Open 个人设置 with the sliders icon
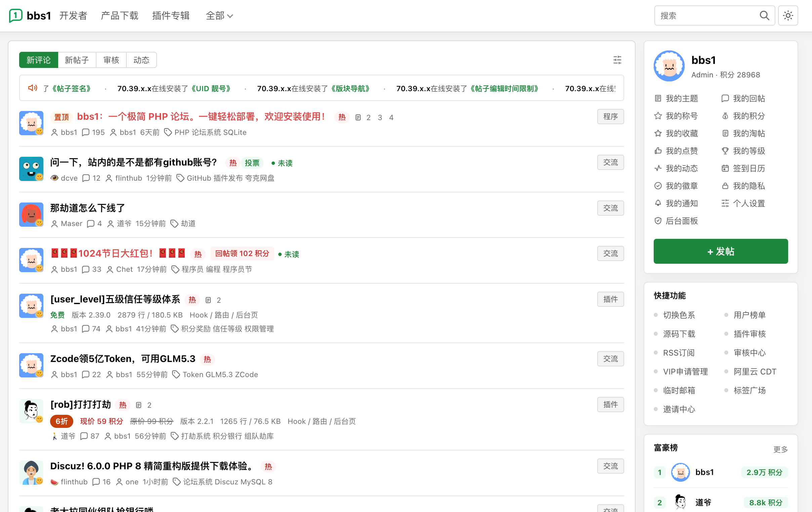The width and height of the screenshot is (812, 512). click(743, 204)
